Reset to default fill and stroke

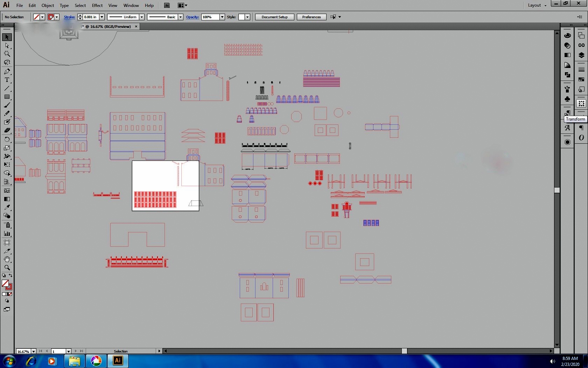pyautogui.click(x=4, y=275)
